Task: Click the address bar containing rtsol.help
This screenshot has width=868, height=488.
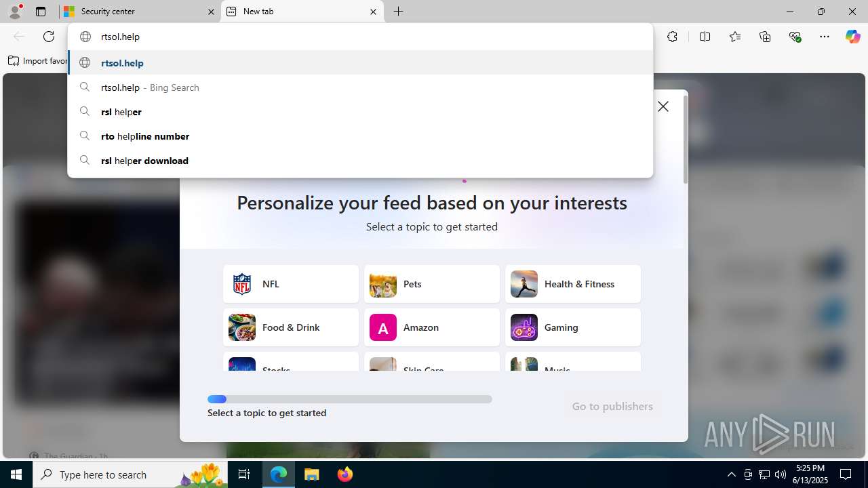Action: (360, 37)
